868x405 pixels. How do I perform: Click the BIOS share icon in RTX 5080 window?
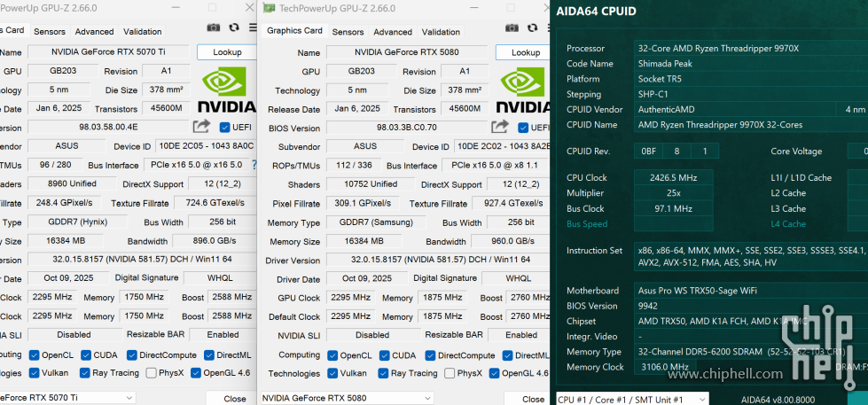500,128
